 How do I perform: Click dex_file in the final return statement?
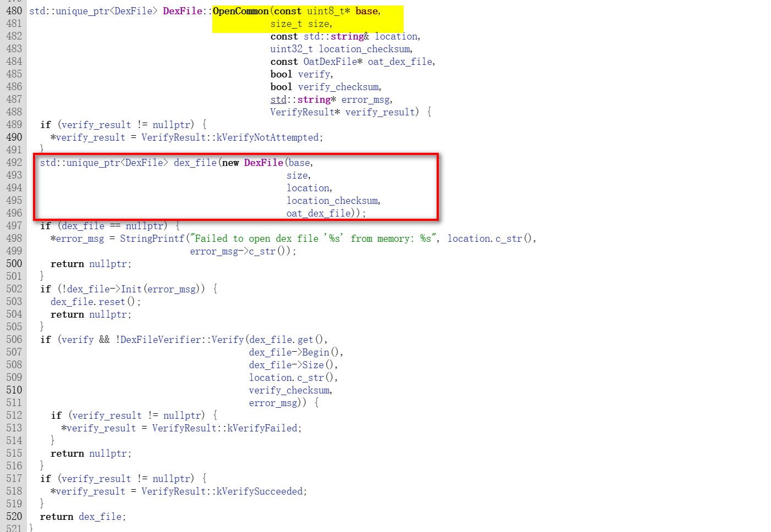tap(101, 517)
